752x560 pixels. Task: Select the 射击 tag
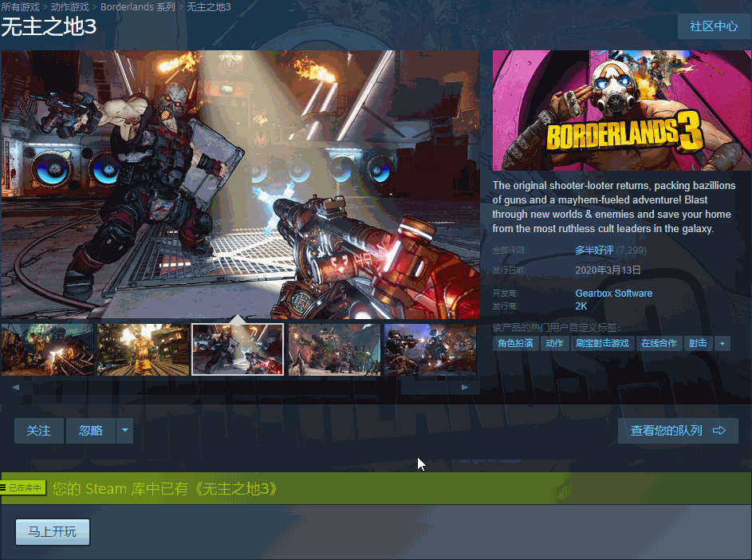[698, 343]
